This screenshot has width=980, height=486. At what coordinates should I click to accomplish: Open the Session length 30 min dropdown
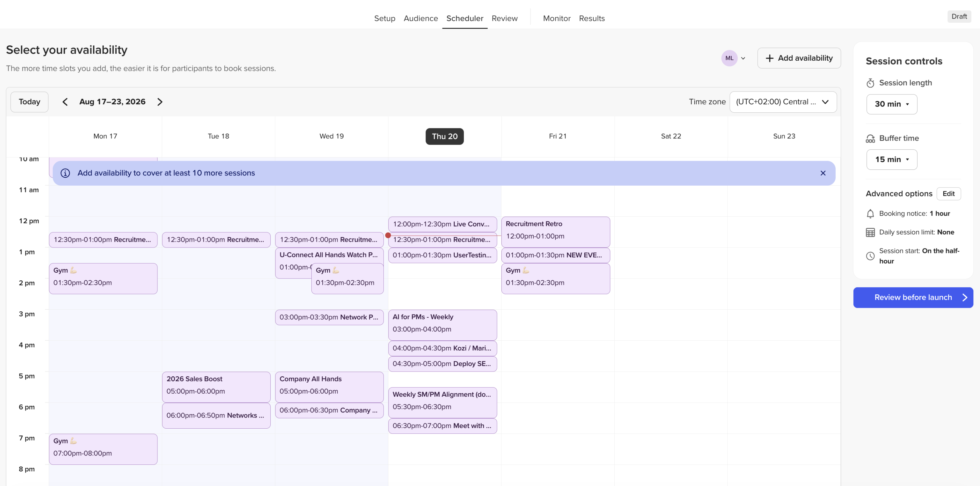pos(891,104)
